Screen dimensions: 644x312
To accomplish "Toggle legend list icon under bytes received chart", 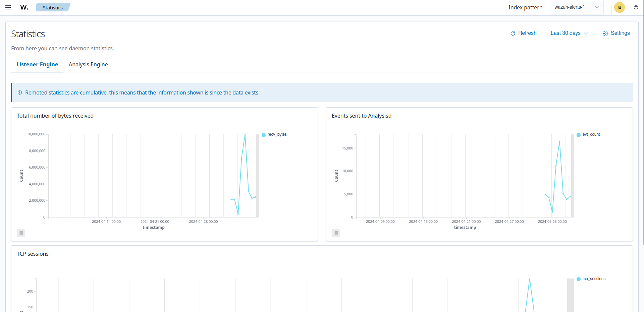I will (x=21, y=233).
